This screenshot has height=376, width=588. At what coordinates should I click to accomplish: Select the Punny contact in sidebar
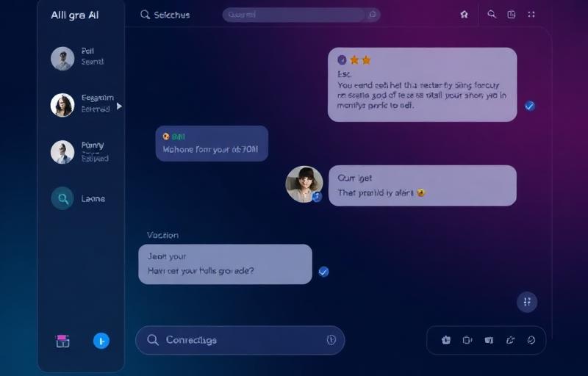[x=80, y=152]
